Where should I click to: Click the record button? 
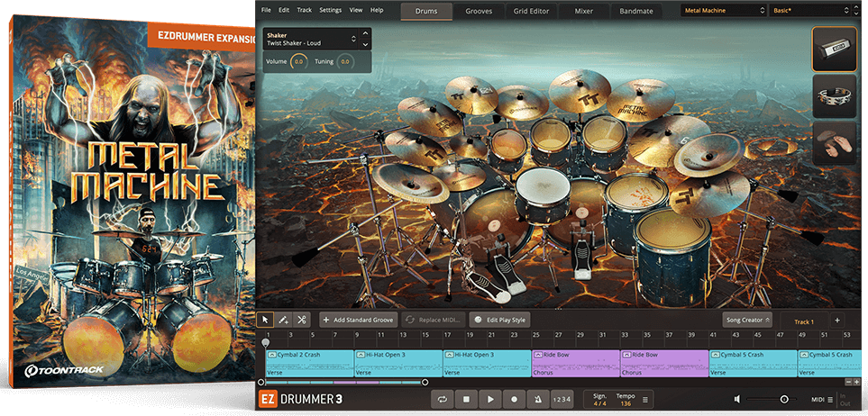click(514, 399)
